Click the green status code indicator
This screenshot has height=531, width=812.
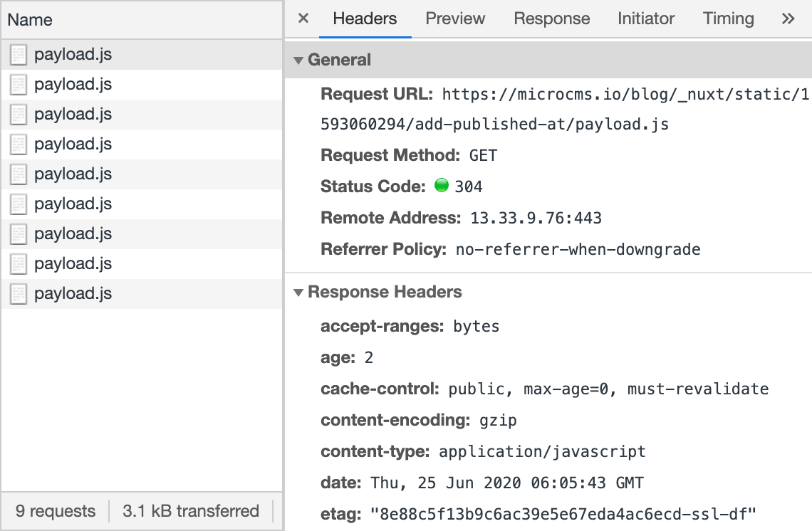tap(441, 186)
